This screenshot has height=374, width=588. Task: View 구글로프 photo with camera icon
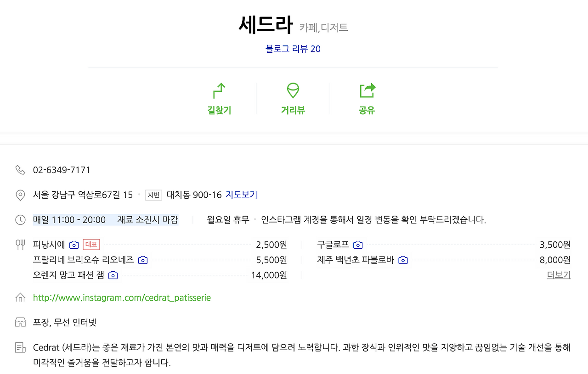click(x=358, y=245)
